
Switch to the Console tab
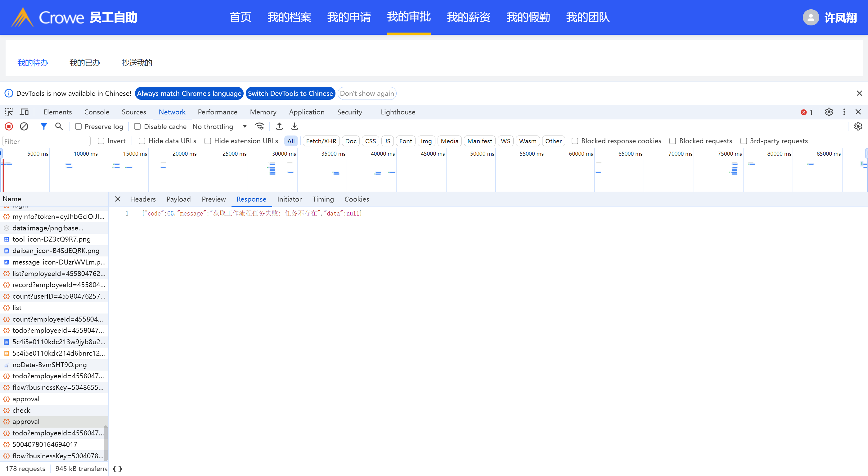point(97,112)
